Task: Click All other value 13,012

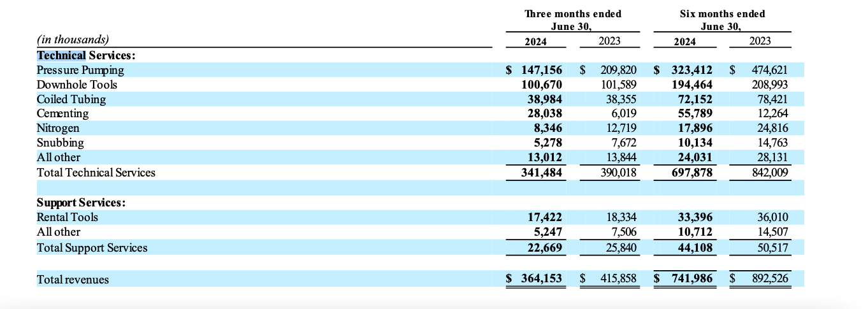Action: click(x=545, y=157)
